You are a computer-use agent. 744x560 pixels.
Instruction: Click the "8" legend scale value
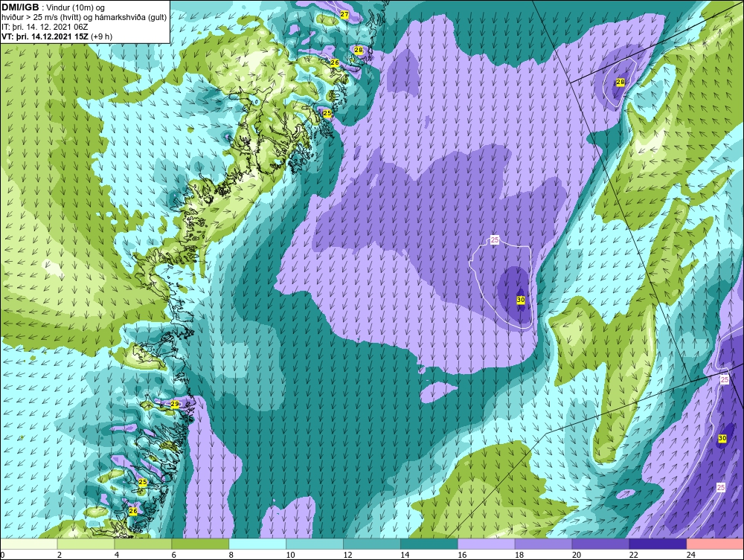point(231,555)
